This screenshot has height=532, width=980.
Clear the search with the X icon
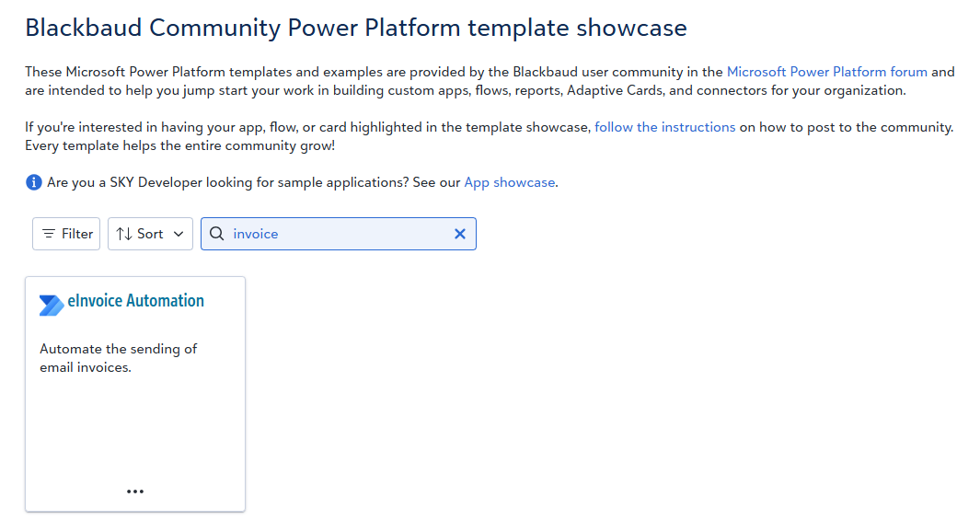point(460,234)
